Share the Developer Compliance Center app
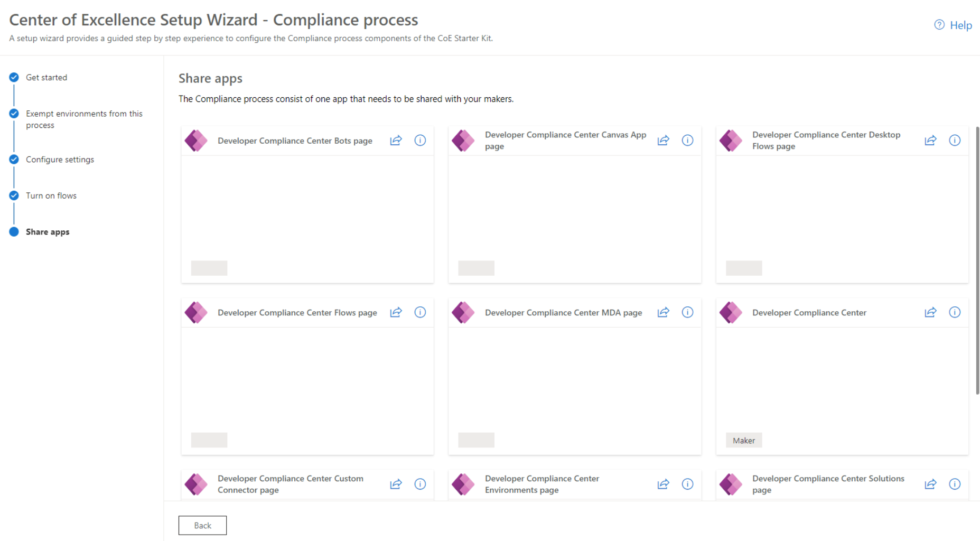 [x=930, y=312]
